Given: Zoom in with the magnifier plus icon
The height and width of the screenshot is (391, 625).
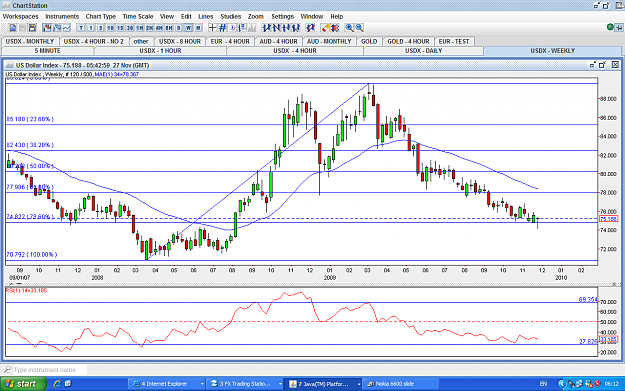Looking at the screenshot, I should [350, 28].
